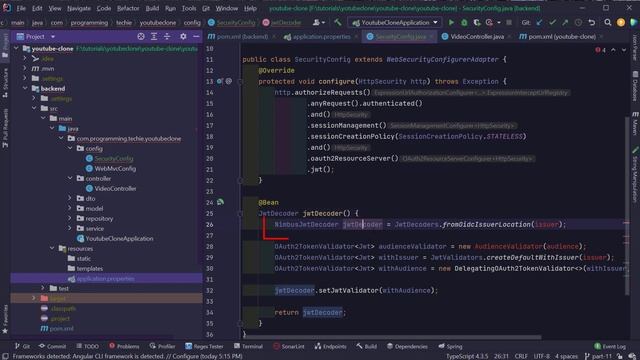This screenshot has height=360, width=640.
Task: Click the bean gutter icon on line 24
Action: 220,202
